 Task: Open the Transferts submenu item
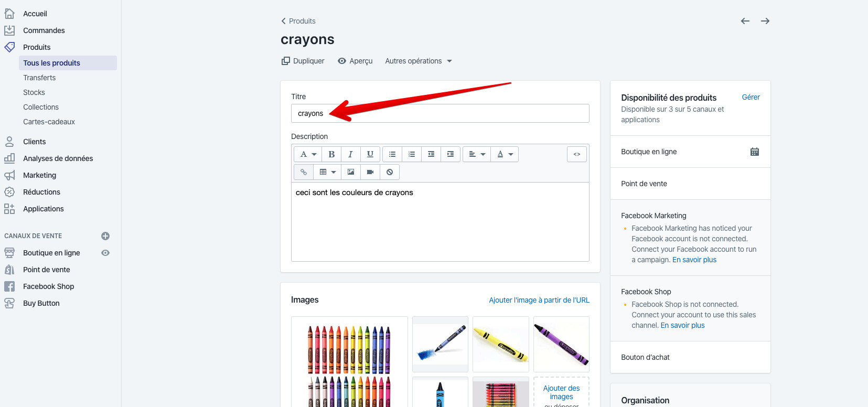click(39, 78)
